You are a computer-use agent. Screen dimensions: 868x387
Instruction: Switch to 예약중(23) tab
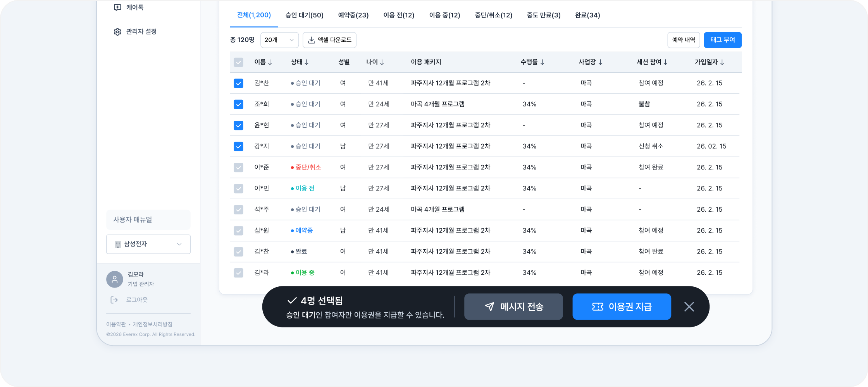point(353,15)
